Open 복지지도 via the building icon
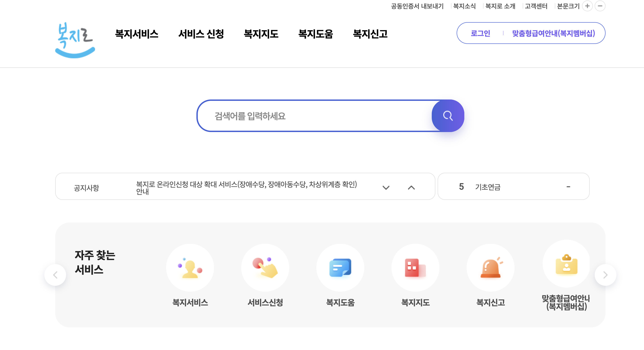The width and height of the screenshot is (644, 350). click(415, 267)
